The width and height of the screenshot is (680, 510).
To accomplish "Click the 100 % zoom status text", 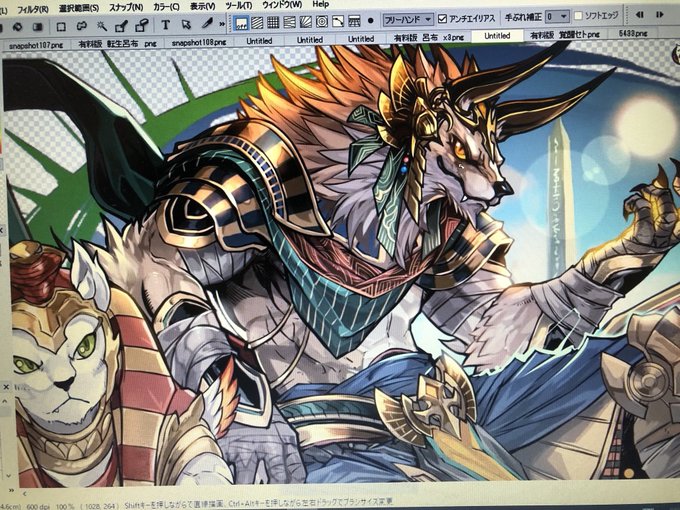I will click(65, 506).
